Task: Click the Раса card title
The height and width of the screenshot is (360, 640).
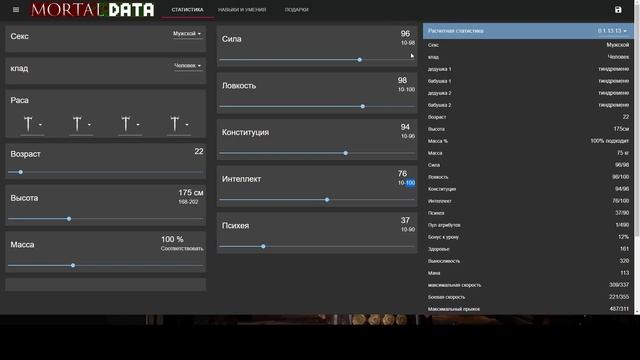Action: (20, 100)
